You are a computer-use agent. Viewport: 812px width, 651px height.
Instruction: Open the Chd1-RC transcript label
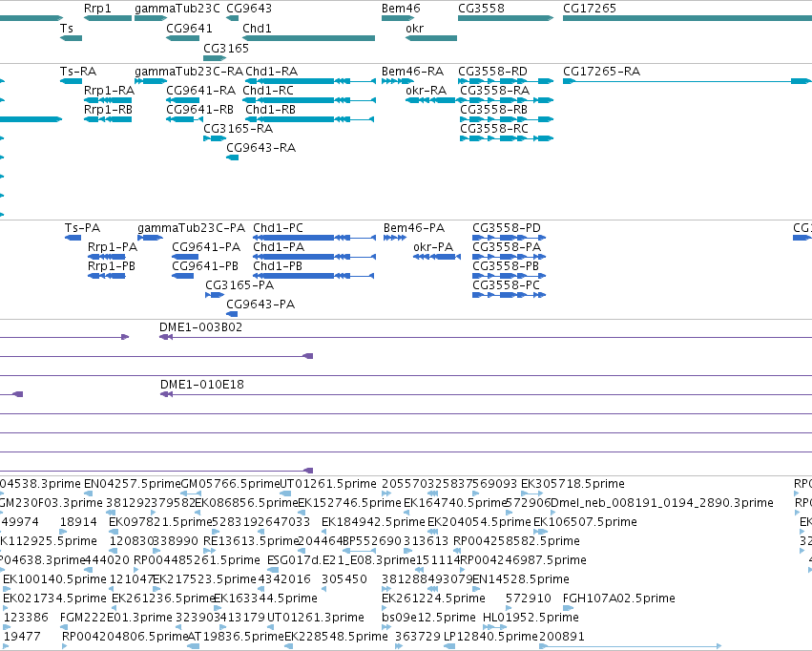(x=268, y=91)
